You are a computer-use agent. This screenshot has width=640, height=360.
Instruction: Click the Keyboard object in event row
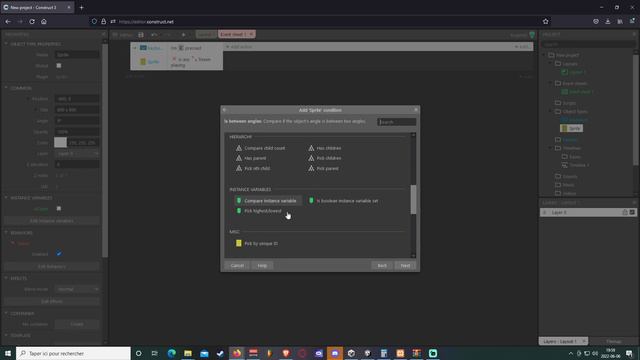(x=151, y=48)
